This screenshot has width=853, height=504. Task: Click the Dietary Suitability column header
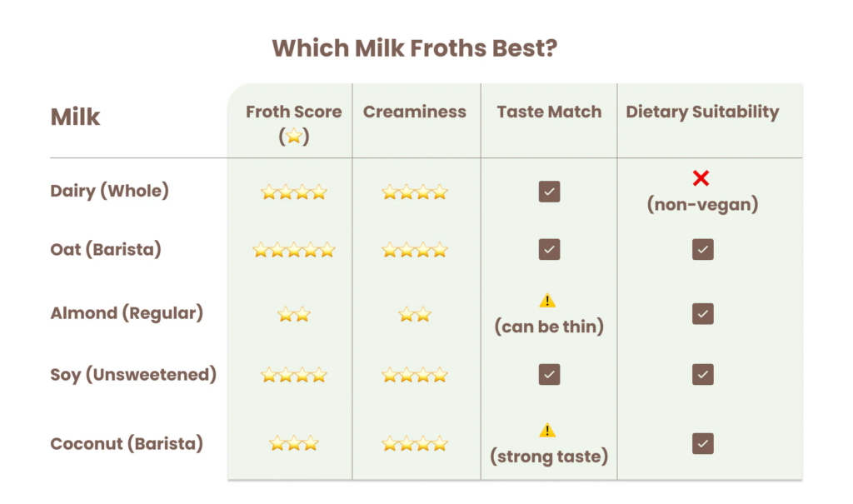pyautogui.click(x=702, y=112)
